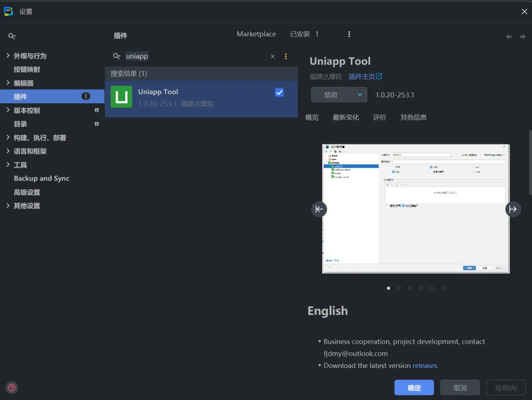Go forward with the right arrow

tap(523, 36)
